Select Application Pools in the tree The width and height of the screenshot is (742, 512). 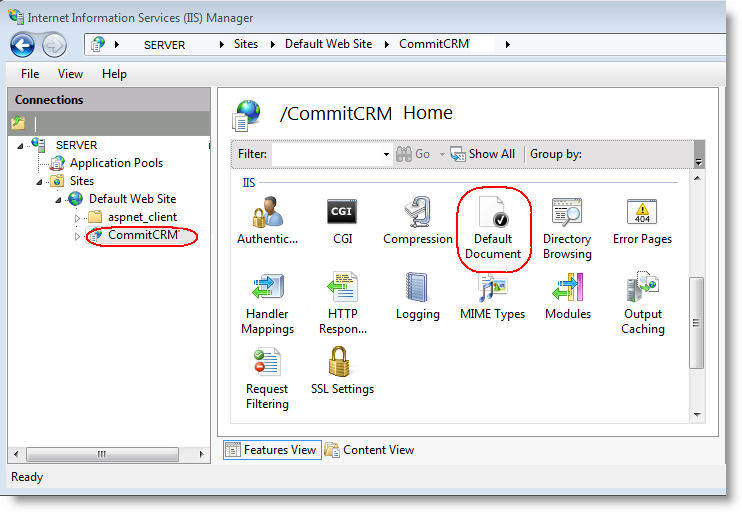click(x=116, y=163)
